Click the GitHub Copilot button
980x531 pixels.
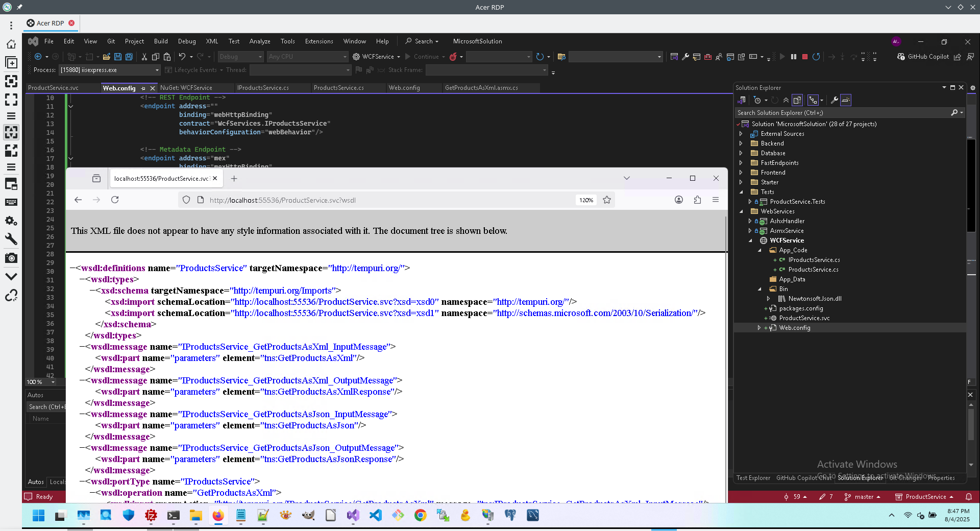[923, 57]
